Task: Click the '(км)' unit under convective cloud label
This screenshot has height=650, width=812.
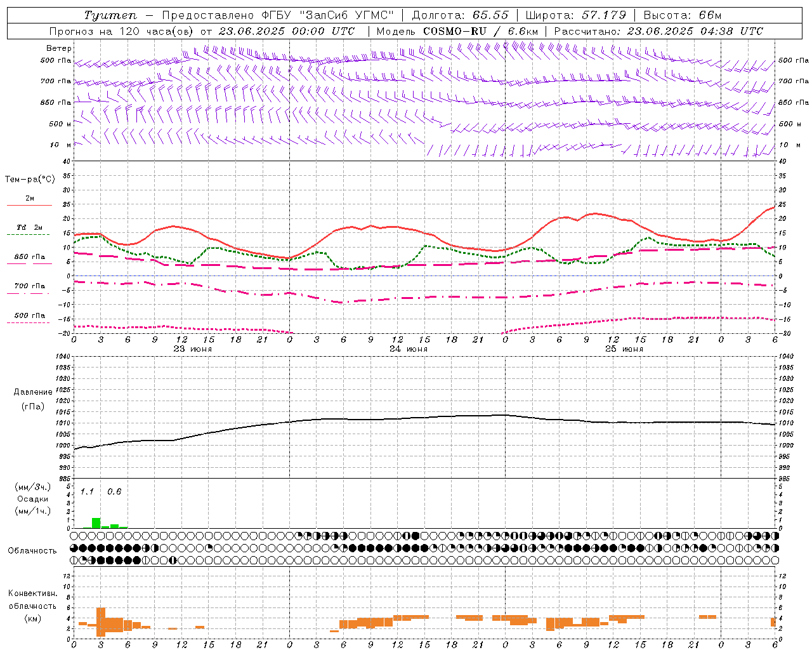Action: [x=33, y=618]
